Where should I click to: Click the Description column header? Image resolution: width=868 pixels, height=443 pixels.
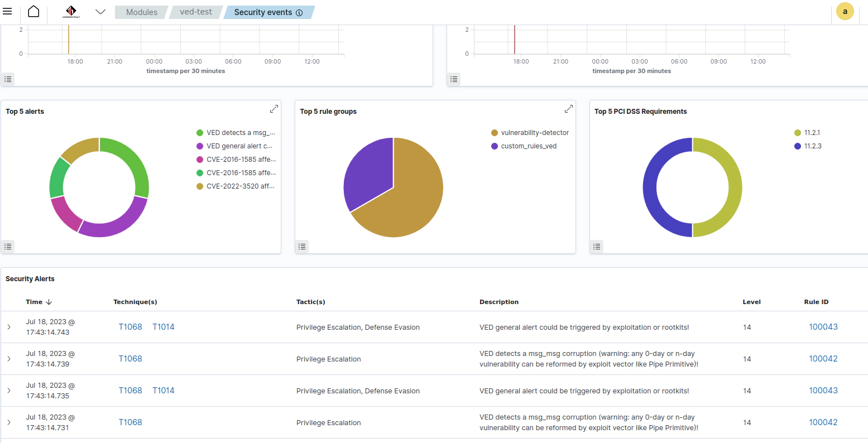tap(499, 302)
